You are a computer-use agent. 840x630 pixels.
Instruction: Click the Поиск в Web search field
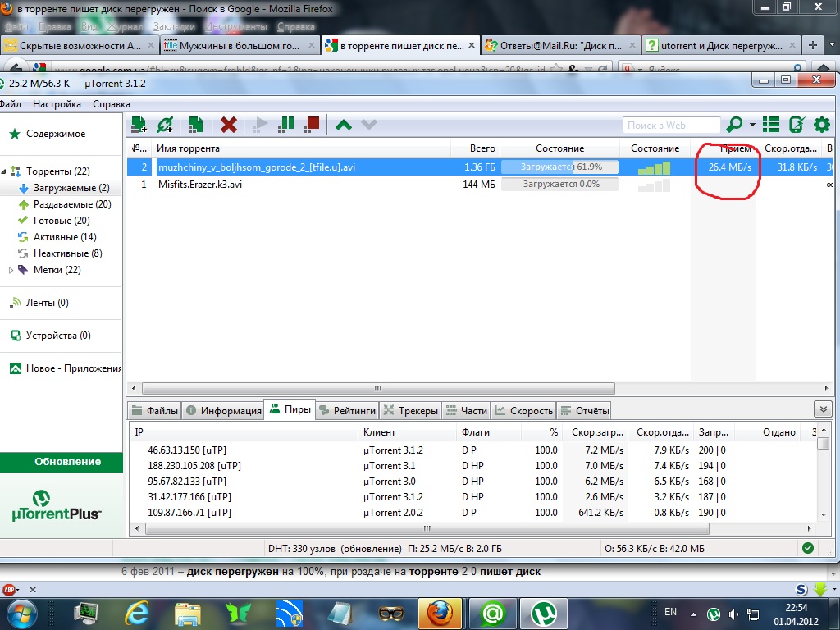coord(670,126)
